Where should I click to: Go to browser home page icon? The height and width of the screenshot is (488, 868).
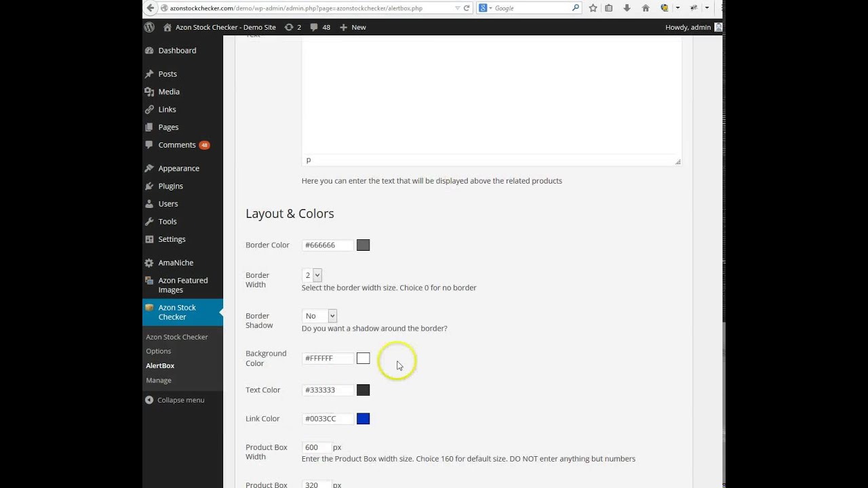(x=646, y=8)
